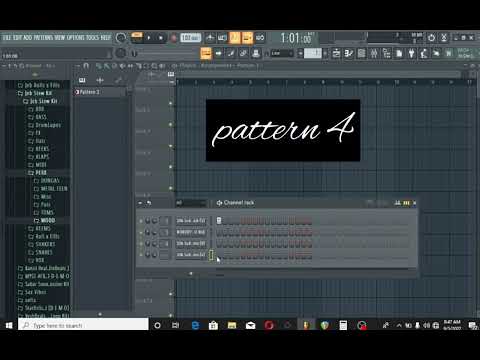Toggle the Browser view icon
480x360 pixels.
point(387,53)
